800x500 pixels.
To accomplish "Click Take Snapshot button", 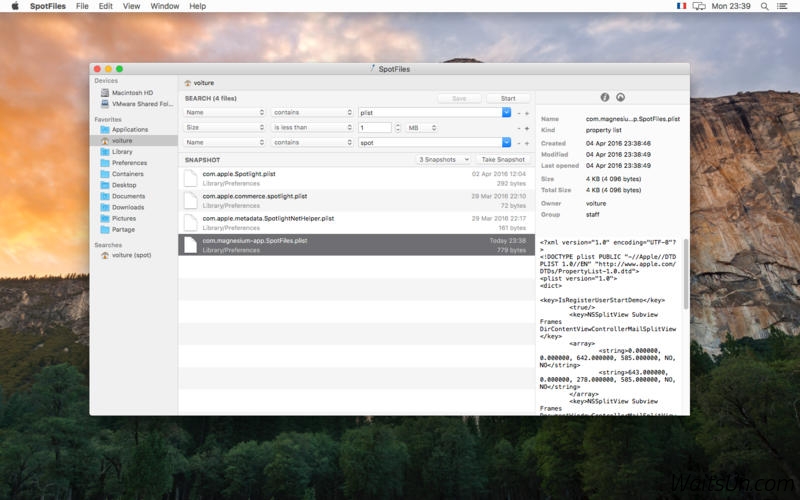I will pos(503,160).
